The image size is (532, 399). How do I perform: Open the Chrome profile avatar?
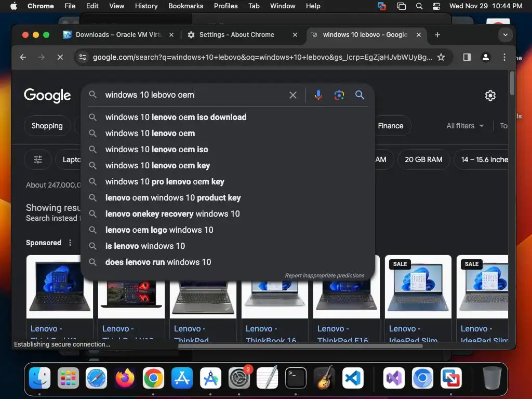tap(486, 57)
